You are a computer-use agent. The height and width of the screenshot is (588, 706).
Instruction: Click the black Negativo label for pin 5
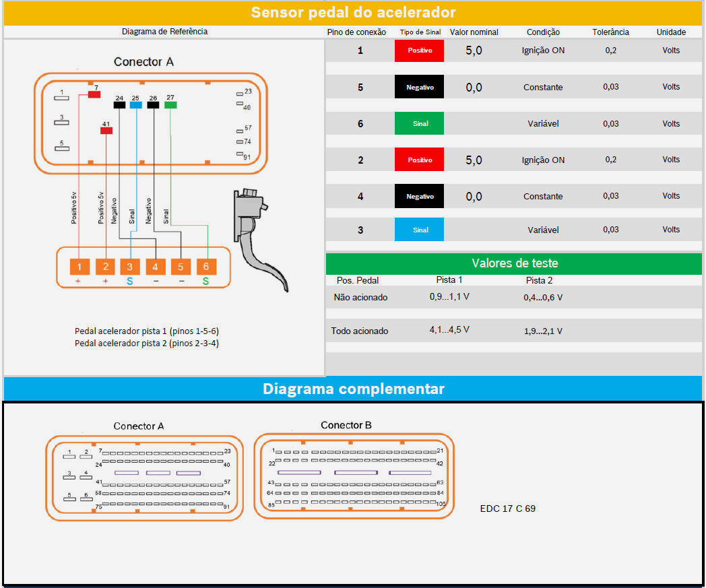(419, 87)
